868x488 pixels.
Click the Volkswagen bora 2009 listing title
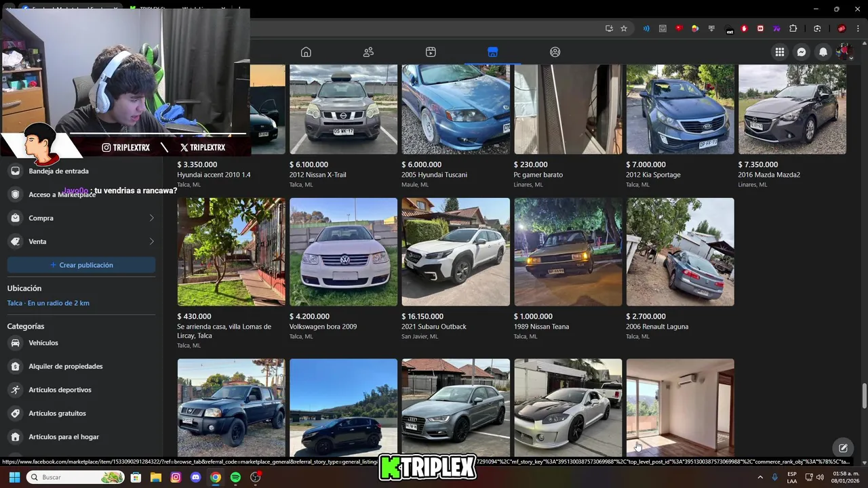323,327
